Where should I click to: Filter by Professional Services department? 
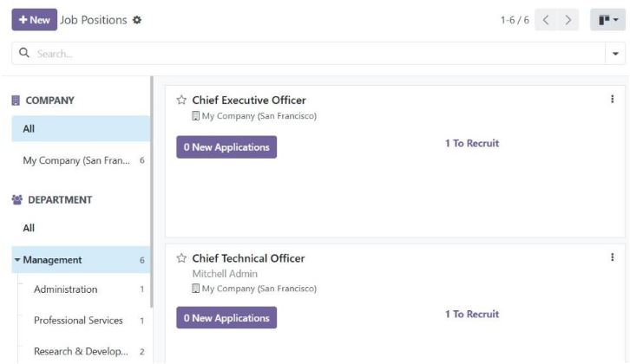(78, 321)
